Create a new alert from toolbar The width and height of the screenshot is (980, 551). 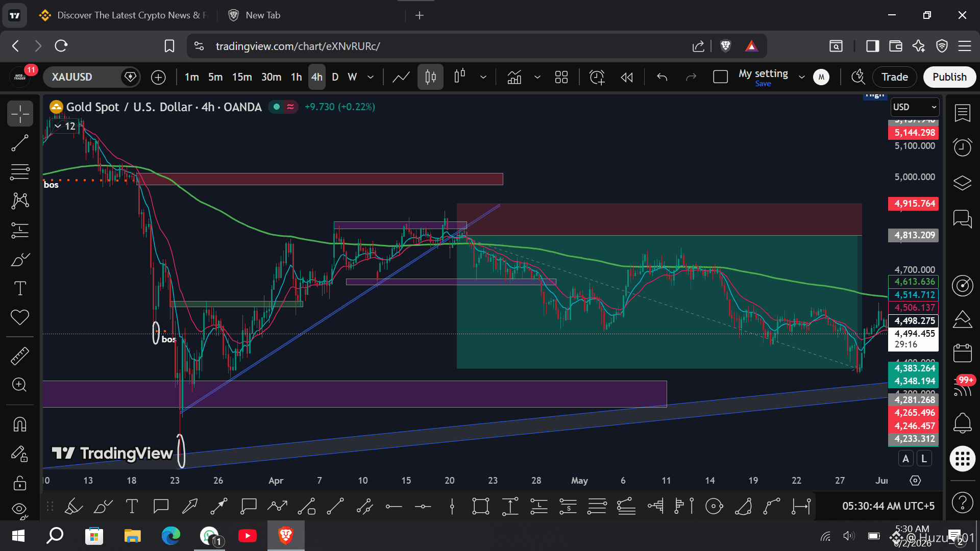(597, 77)
